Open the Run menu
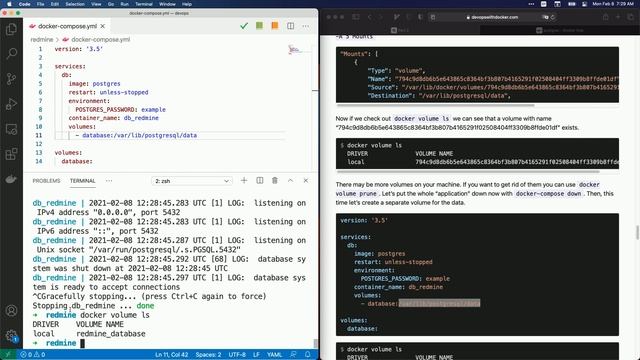640x360 pixels. [x=124, y=4]
